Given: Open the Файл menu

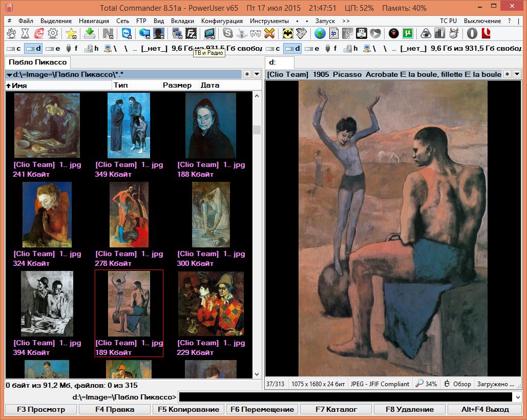Looking at the screenshot, I should pos(26,21).
